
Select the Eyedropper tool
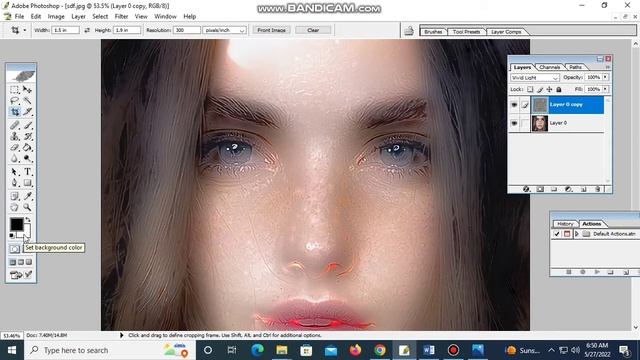click(x=27, y=196)
